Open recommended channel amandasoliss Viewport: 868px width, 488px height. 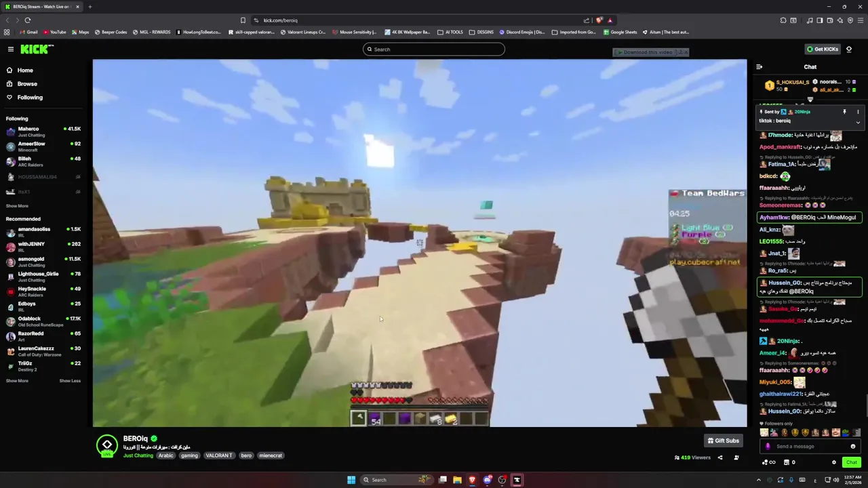pos(43,232)
